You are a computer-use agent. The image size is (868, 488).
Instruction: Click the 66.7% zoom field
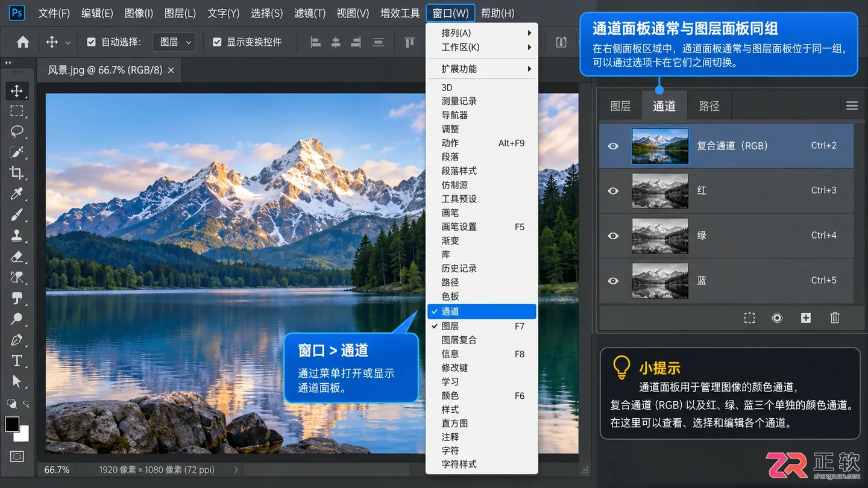click(x=57, y=469)
